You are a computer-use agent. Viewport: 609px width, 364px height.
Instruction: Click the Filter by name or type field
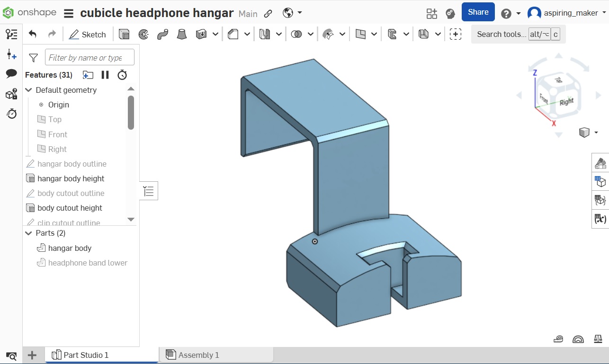pos(90,57)
